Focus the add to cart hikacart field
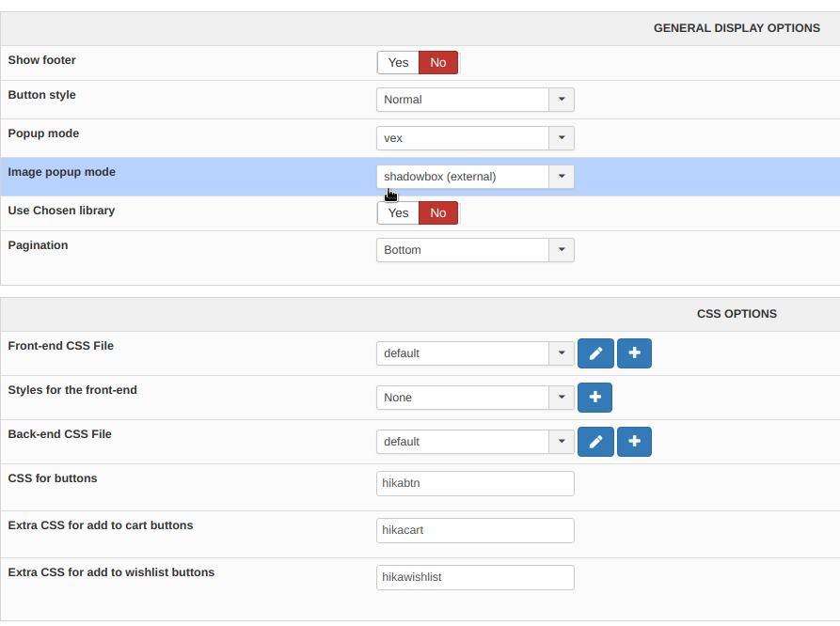 coord(475,530)
